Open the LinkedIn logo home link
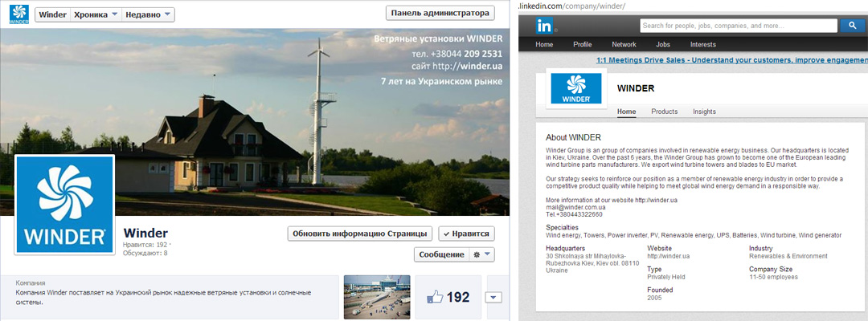Screen dimensions: 868x321 coord(545,26)
